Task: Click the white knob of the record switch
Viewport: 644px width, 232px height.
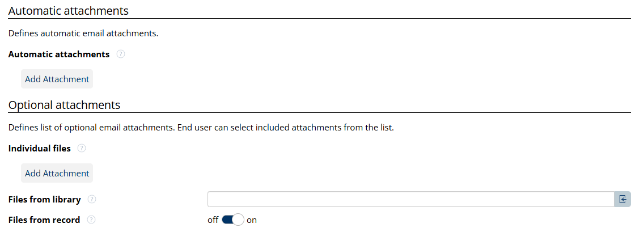Action: pyautogui.click(x=238, y=220)
